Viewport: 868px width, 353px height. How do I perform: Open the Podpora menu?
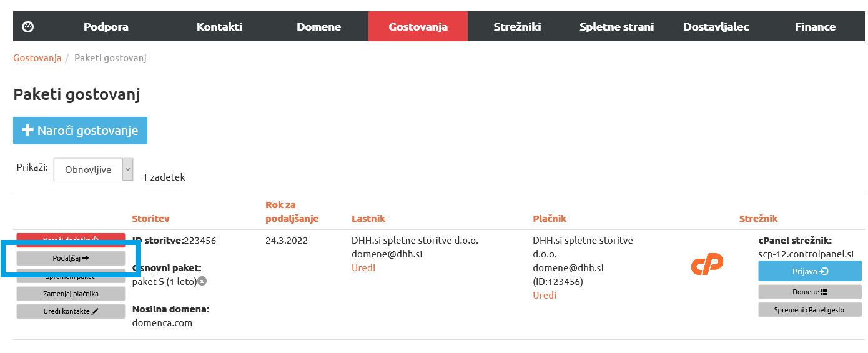[x=106, y=27]
